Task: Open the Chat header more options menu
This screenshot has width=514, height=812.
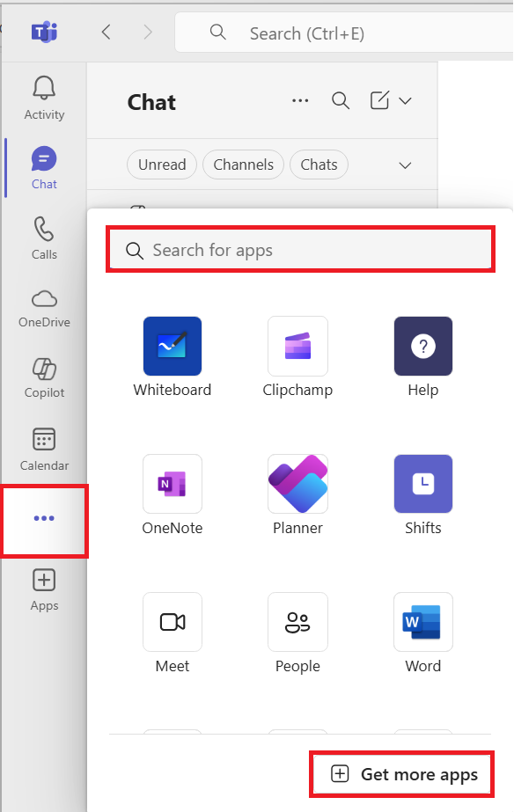Action: coord(300,101)
